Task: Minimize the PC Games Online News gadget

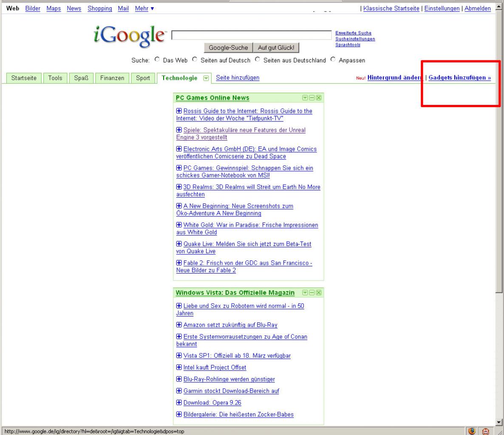Action: (312, 98)
